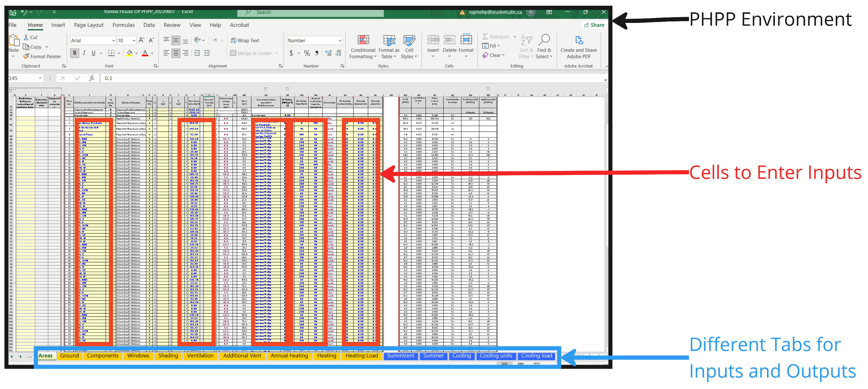868x389 pixels.
Task: Open the Formulas ribbon tab
Action: (123, 25)
